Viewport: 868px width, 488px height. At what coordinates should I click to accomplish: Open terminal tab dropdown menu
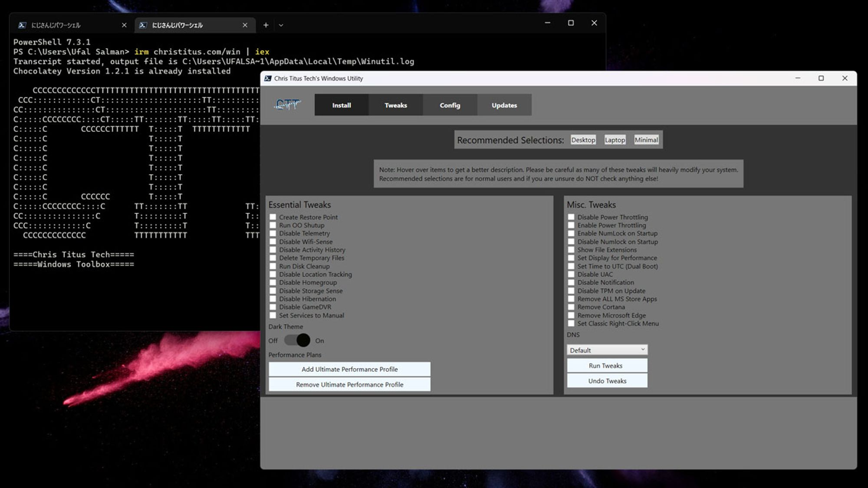281,25
